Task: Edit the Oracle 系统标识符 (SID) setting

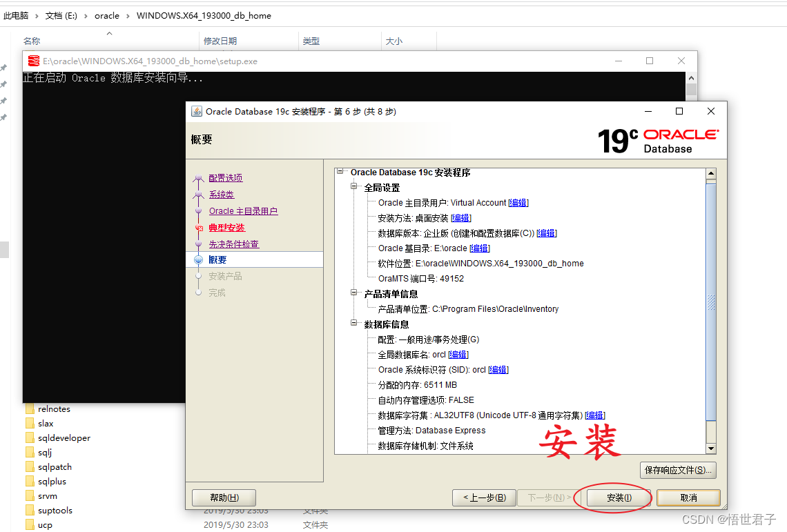Action: click(x=498, y=369)
